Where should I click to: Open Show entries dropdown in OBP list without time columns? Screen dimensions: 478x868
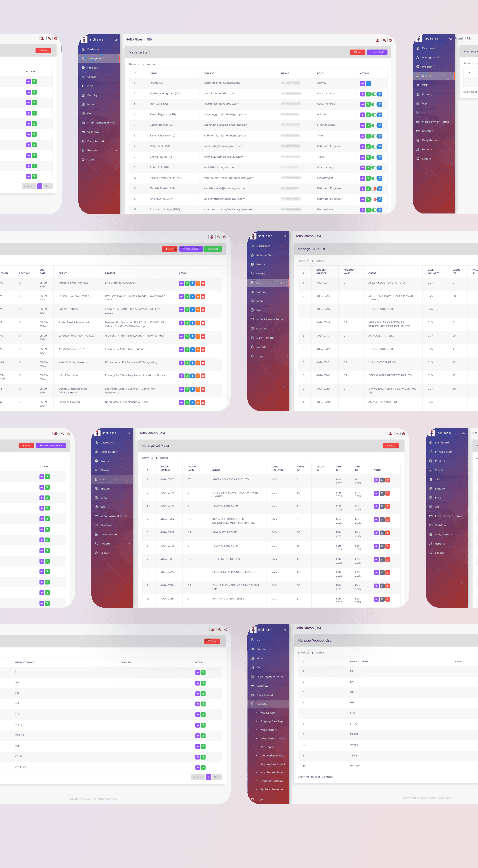[310, 261]
